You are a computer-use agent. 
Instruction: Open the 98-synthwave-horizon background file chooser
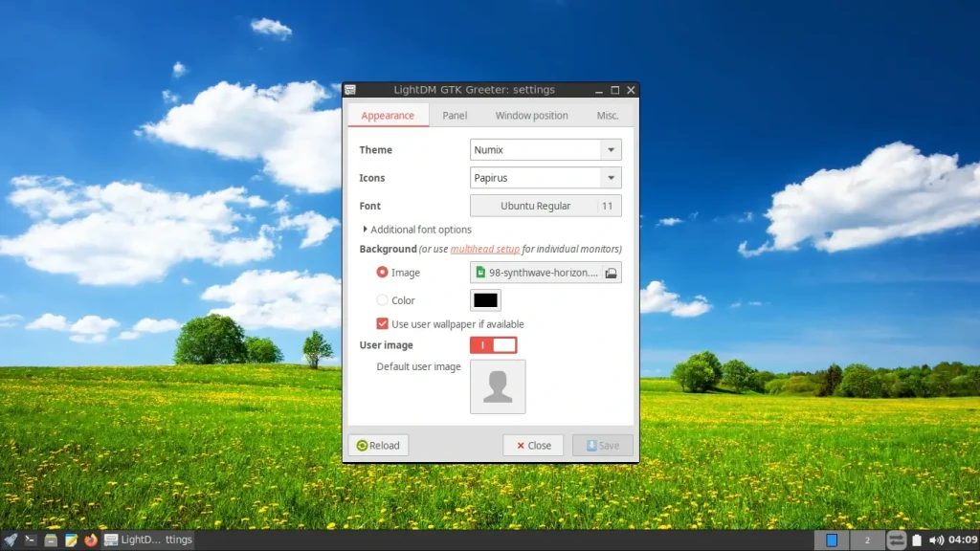click(546, 273)
